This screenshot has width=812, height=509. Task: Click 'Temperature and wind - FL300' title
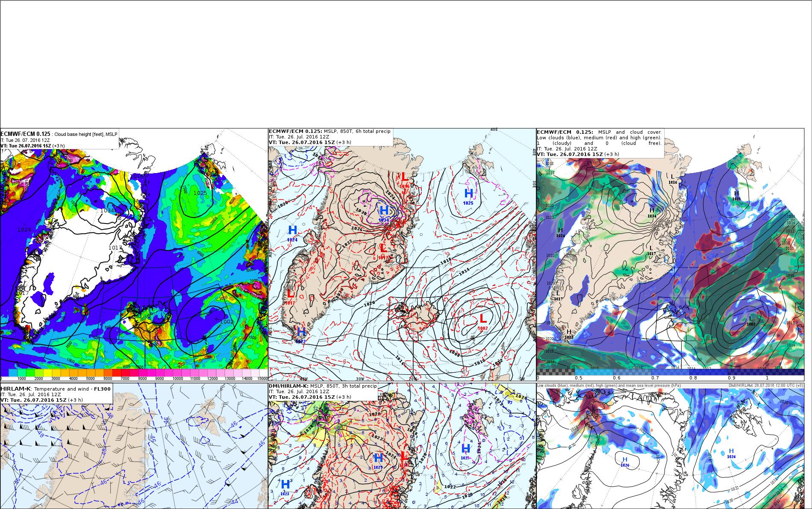tap(73, 388)
